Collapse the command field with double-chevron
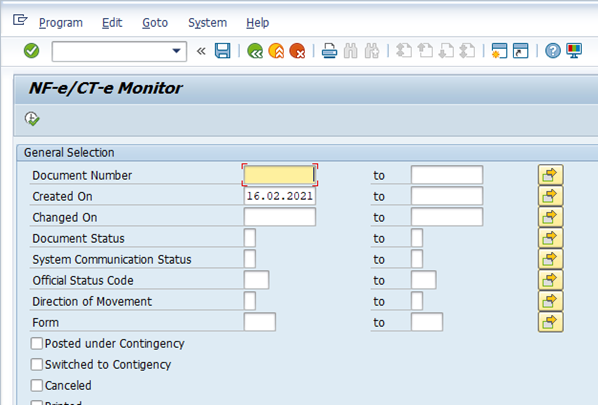Screen dimensions: 598x405 pos(201,51)
